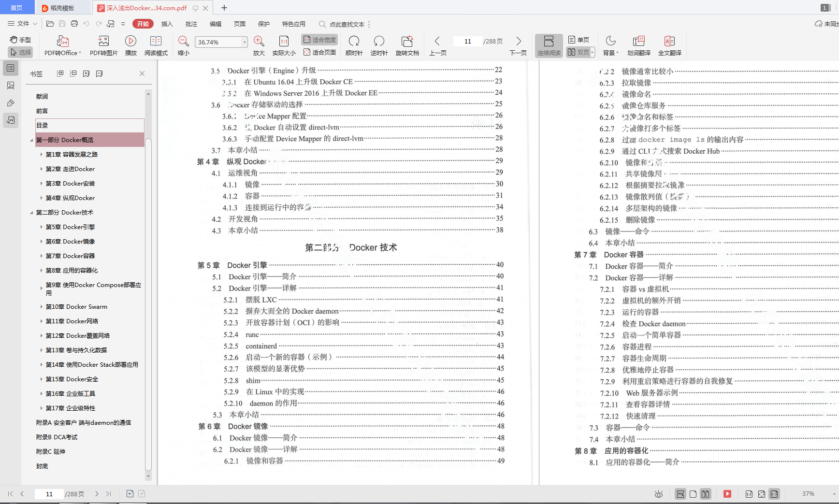
Task: Expand 第3章 Docker安装 bookmark
Action: point(41,184)
